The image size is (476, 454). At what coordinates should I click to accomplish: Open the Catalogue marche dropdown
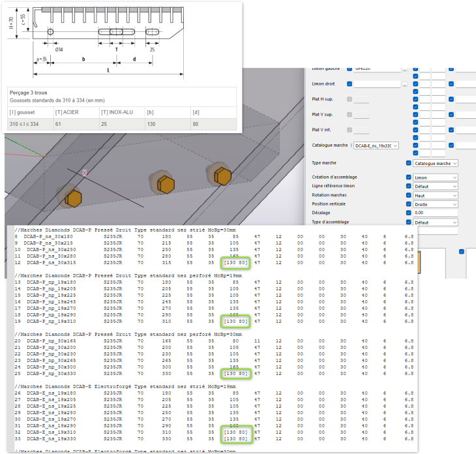click(x=376, y=145)
